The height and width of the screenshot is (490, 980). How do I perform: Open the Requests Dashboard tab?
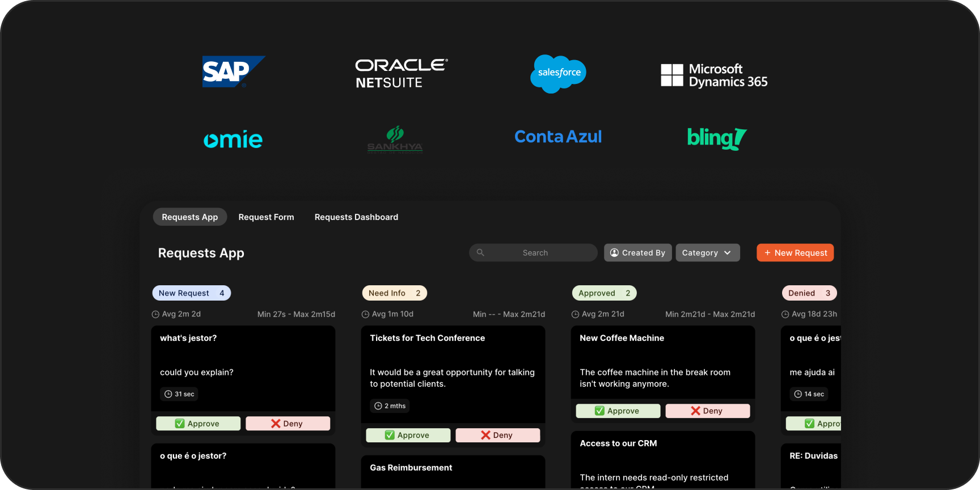click(356, 217)
